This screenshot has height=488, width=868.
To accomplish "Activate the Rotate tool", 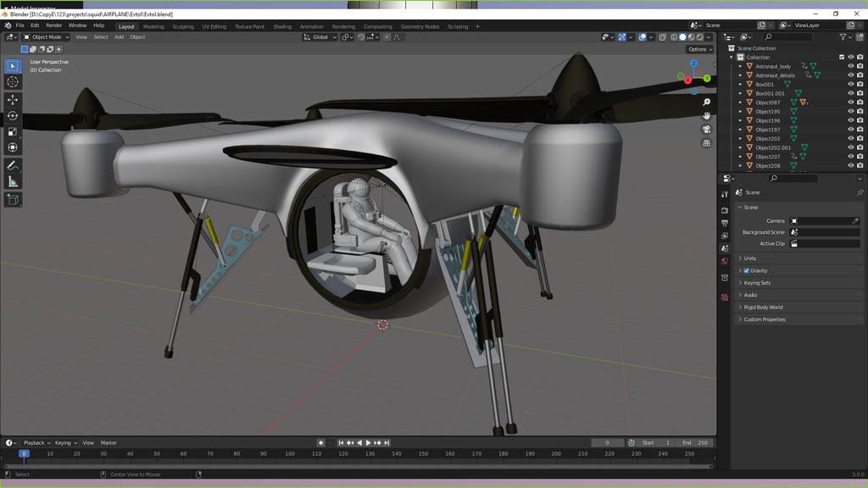I will (13, 116).
